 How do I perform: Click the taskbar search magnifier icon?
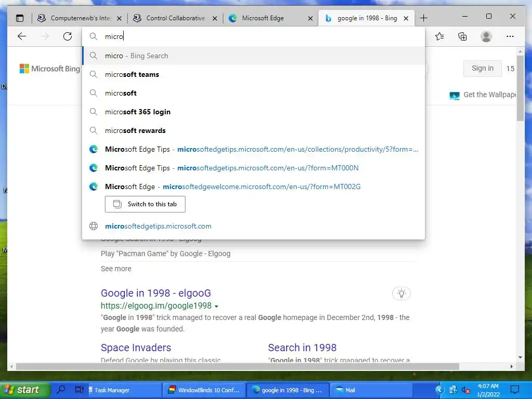[x=61, y=390]
